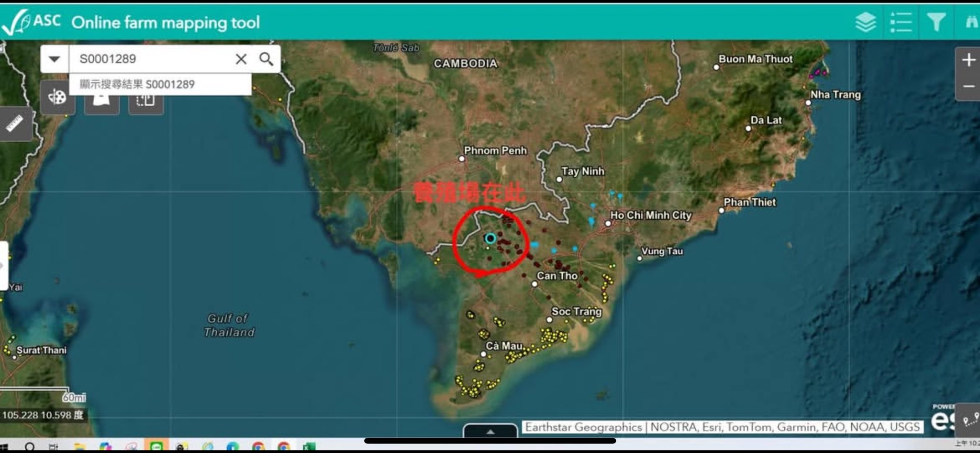Open LINE app in the taskbar
This screenshot has height=453, width=980.
point(156,446)
